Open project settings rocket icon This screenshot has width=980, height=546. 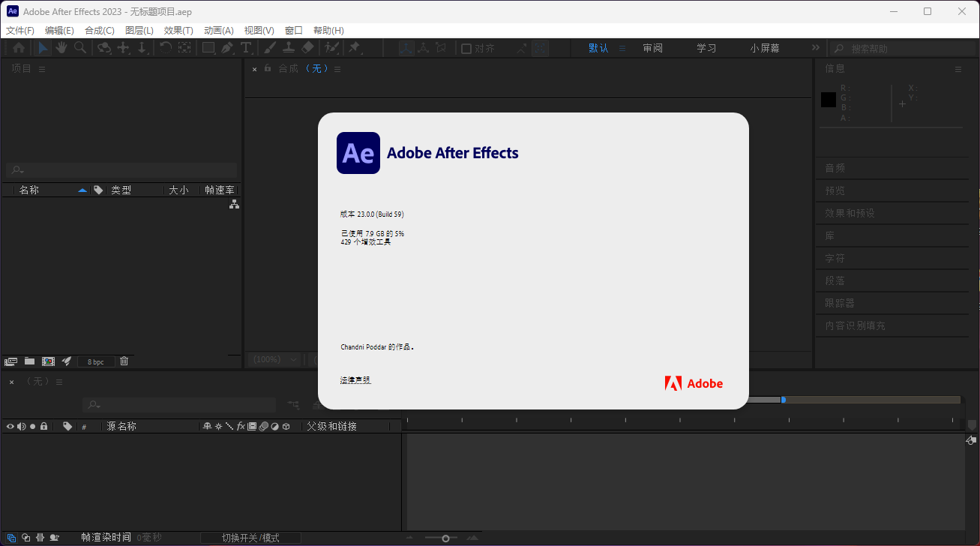[x=67, y=361]
